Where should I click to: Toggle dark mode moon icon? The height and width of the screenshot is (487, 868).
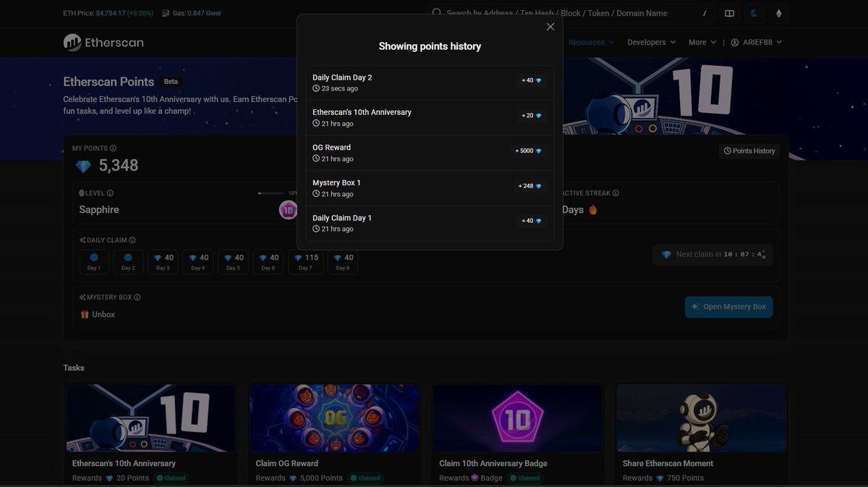[754, 13]
